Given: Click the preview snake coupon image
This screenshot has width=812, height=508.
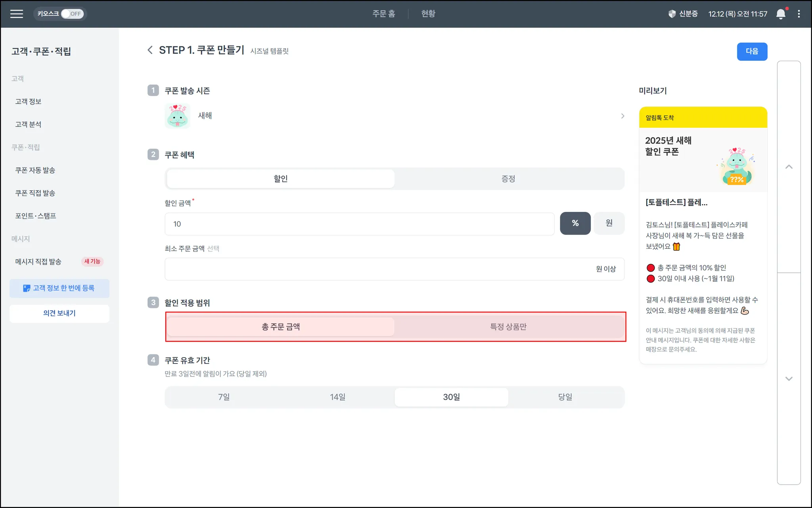Looking at the screenshot, I should (x=736, y=166).
